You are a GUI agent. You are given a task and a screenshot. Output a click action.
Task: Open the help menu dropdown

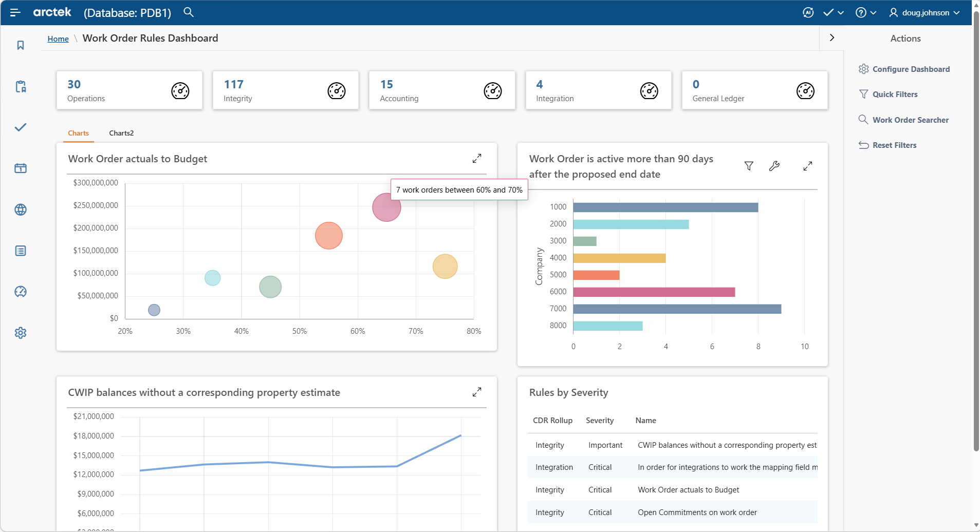866,12
